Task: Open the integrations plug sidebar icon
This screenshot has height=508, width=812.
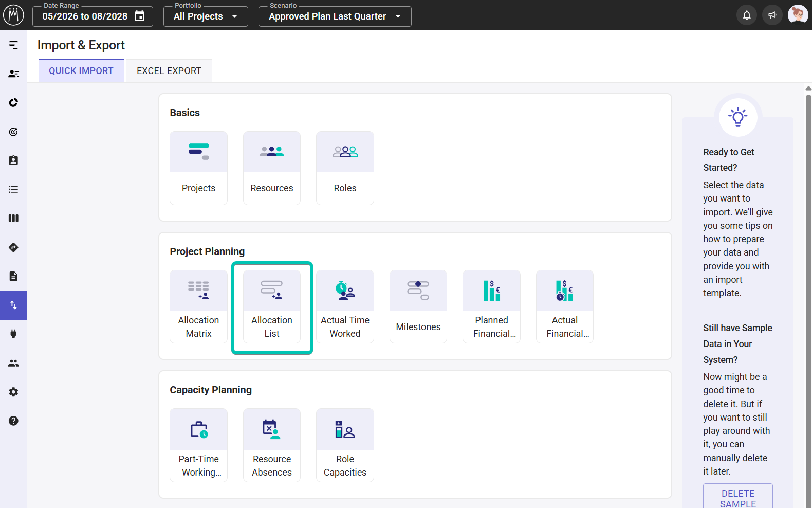Action: pos(13,334)
